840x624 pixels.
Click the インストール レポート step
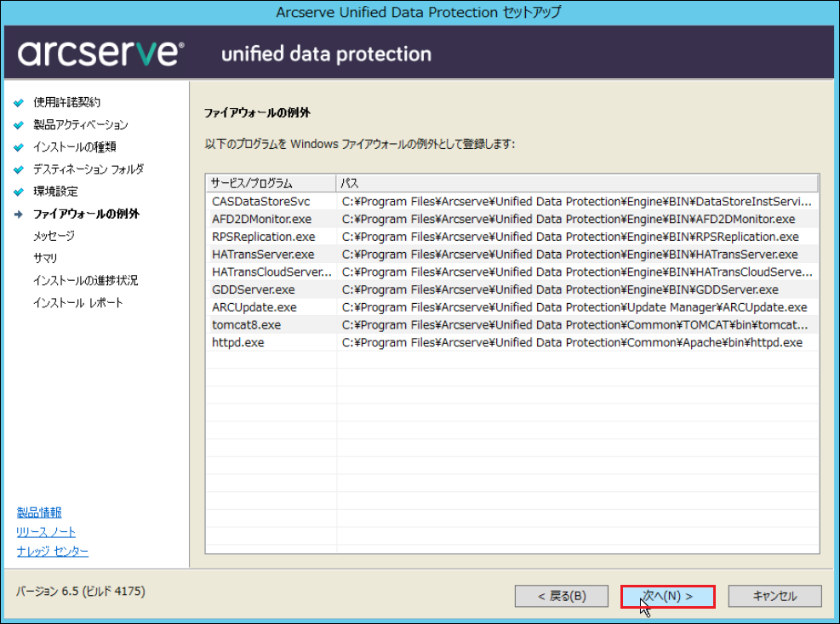pyautogui.click(x=77, y=303)
